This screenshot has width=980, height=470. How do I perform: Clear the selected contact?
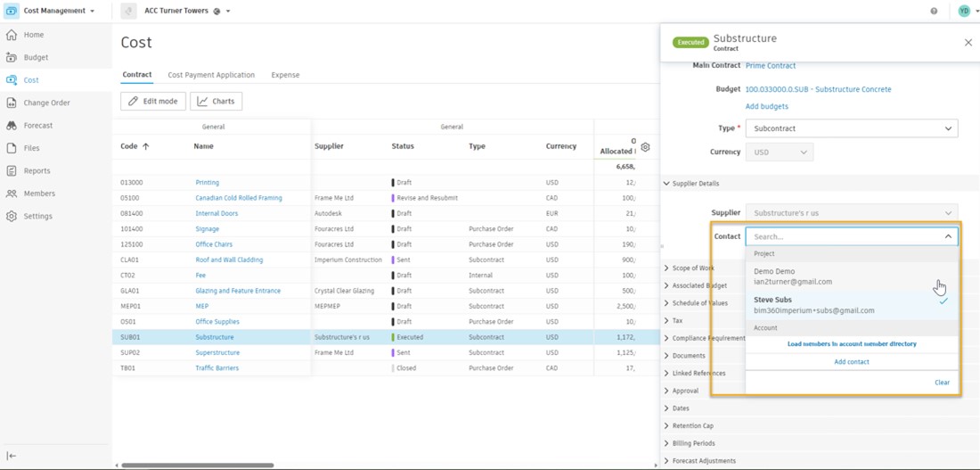(x=942, y=383)
